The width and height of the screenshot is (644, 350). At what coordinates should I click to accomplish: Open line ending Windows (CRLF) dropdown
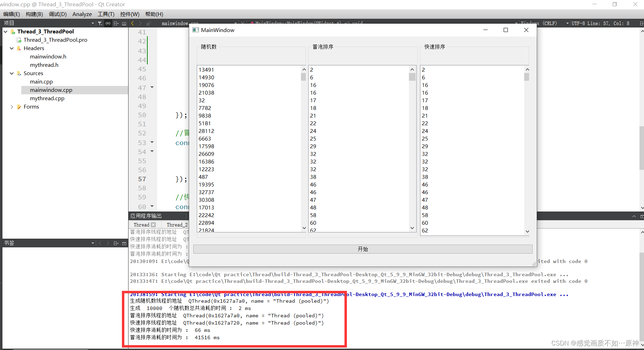tap(545, 23)
